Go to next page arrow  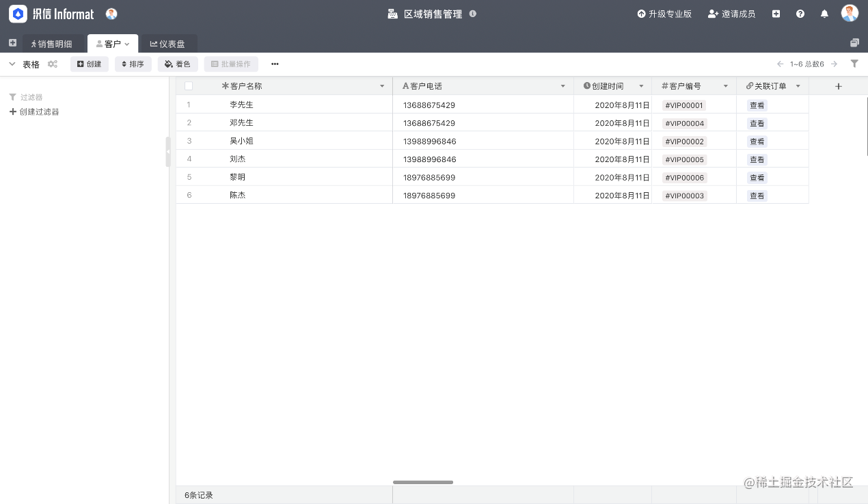834,64
